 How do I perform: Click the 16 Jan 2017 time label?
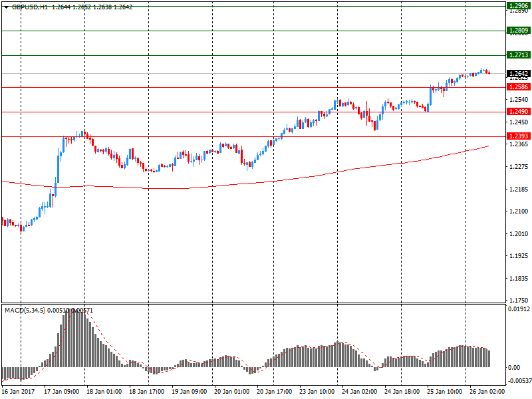[18, 392]
